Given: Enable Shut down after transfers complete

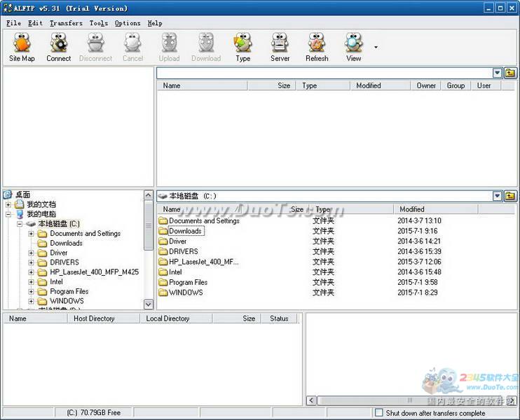Looking at the screenshot, I should (x=379, y=413).
